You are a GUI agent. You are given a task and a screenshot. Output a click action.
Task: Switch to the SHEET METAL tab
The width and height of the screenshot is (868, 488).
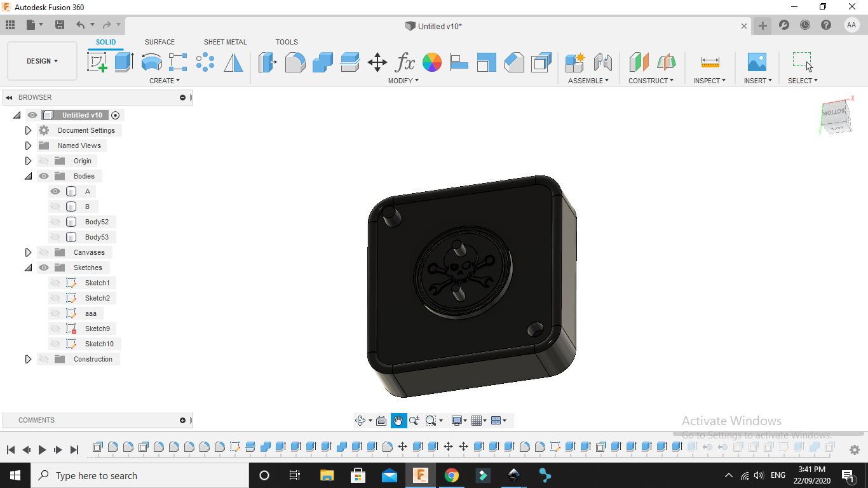226,42
